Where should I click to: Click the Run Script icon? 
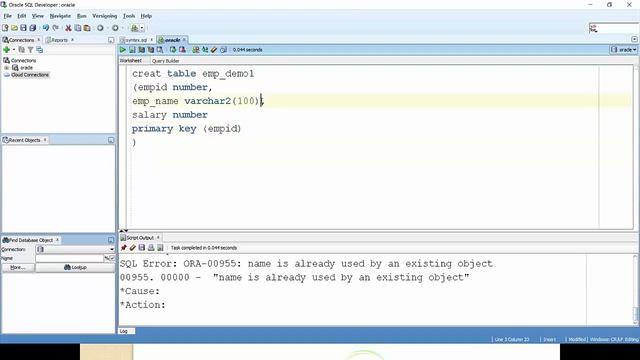(132, 50)
